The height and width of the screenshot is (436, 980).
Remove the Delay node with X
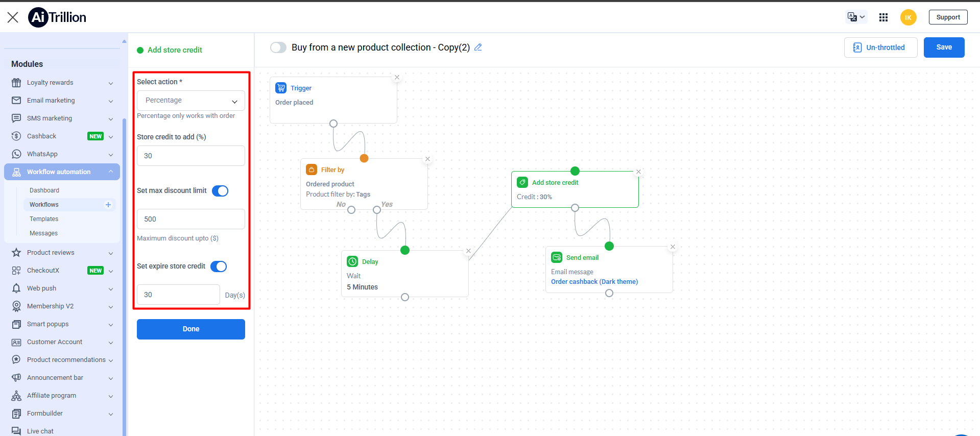point(468,251)
